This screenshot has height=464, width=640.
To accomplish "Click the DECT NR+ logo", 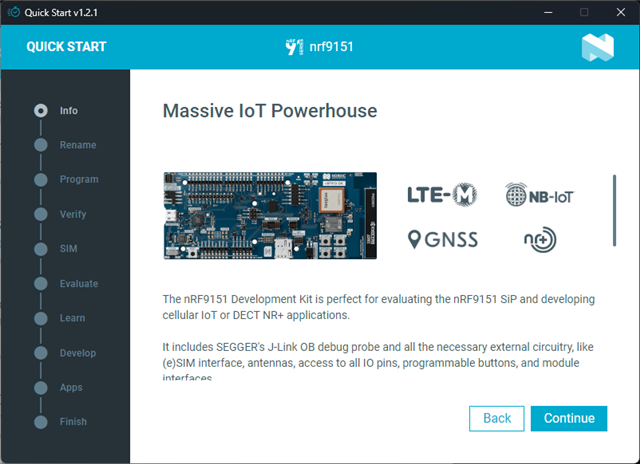I will pos(540,240).
